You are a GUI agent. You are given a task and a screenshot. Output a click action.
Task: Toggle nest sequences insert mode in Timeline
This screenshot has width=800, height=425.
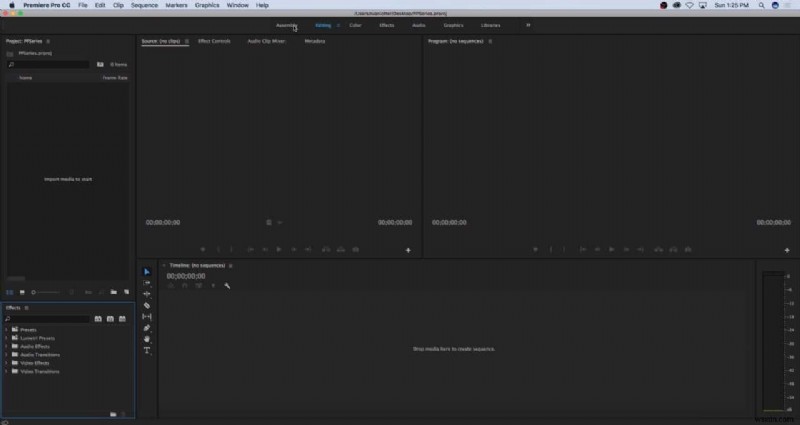pos(170,286)
